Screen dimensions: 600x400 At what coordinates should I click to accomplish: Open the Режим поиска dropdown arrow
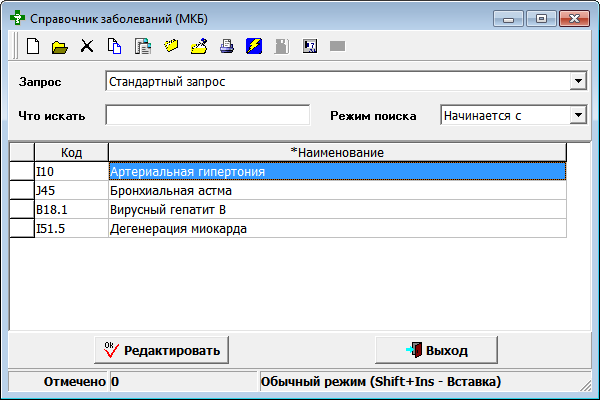point(578,115)
